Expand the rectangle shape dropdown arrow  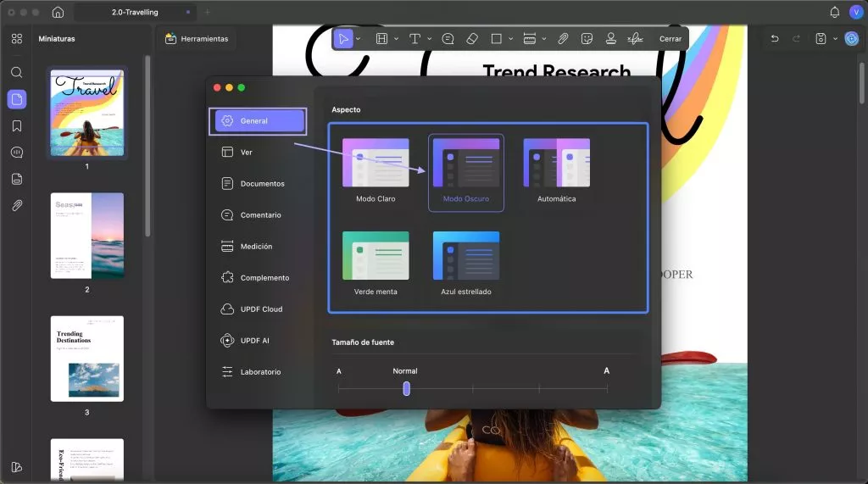click(x=510, y=39)
